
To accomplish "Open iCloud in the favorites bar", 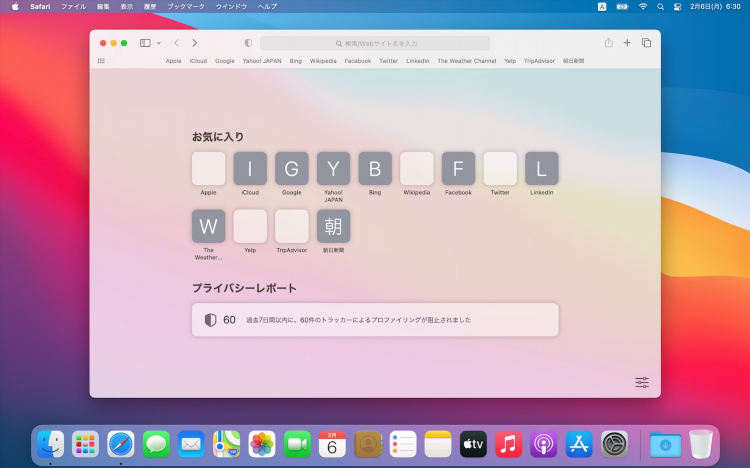I will click(x=199, y=61).
